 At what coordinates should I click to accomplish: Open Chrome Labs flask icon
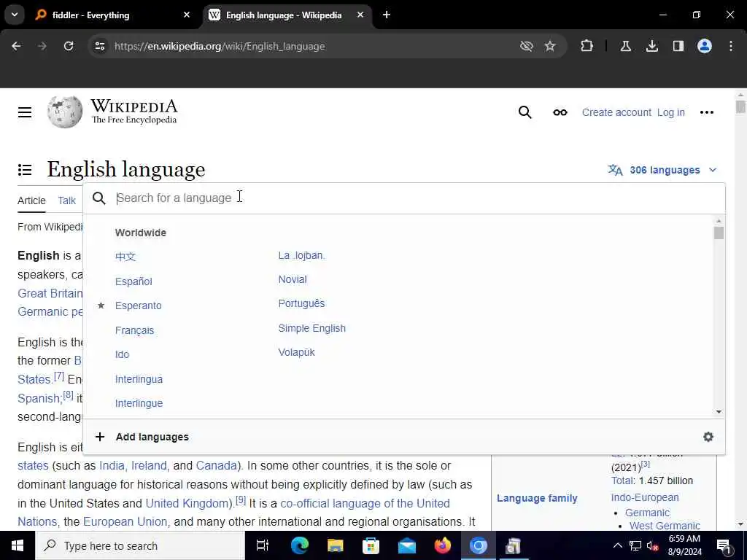(x=625, y=46)
